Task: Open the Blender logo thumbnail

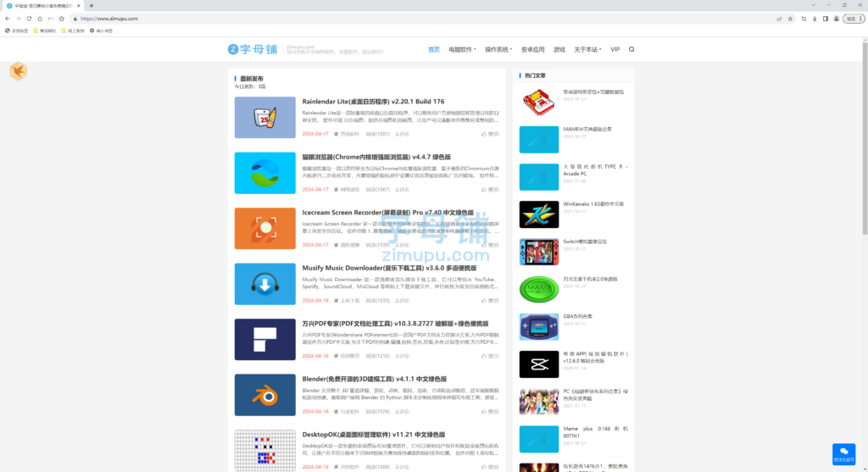Action: (264, 395)
